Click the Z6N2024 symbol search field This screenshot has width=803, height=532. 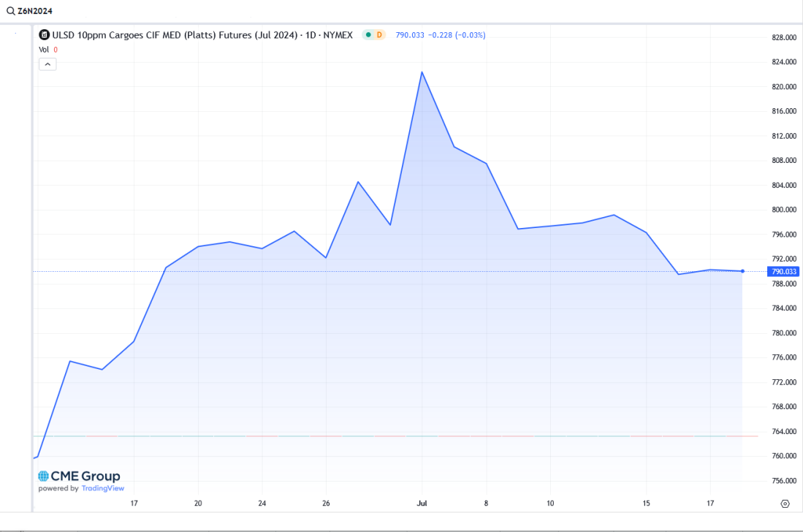coord(35,11)
